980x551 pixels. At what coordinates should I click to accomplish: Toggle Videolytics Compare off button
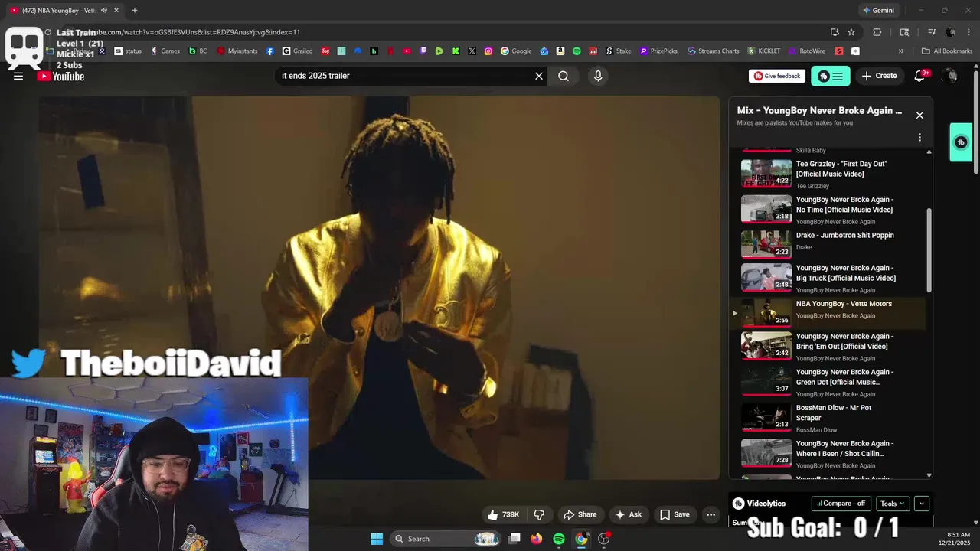841,504
